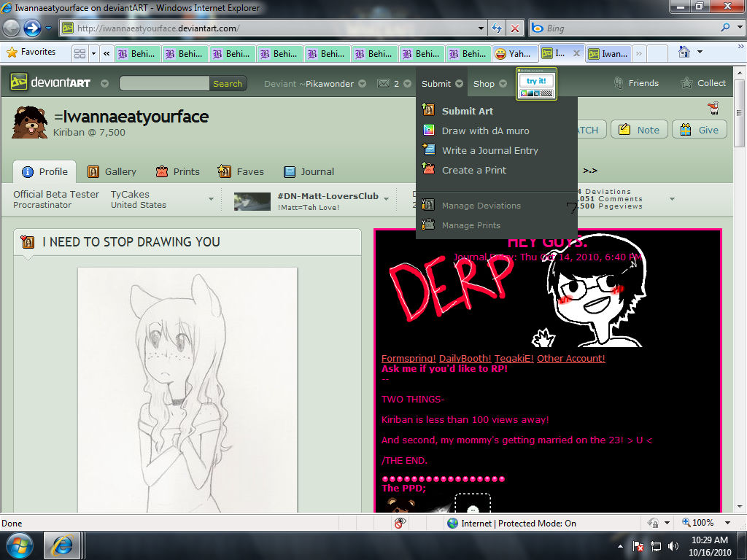Open the TegakiE! link

coord(514,359)
